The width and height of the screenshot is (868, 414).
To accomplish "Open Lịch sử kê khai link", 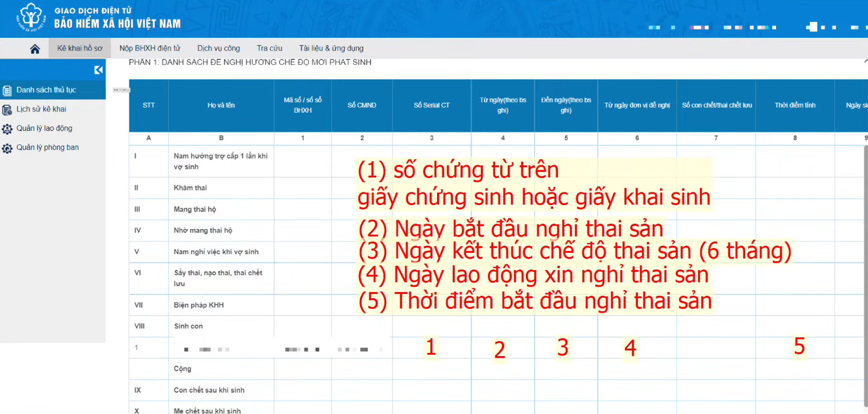I will [41, 109].
